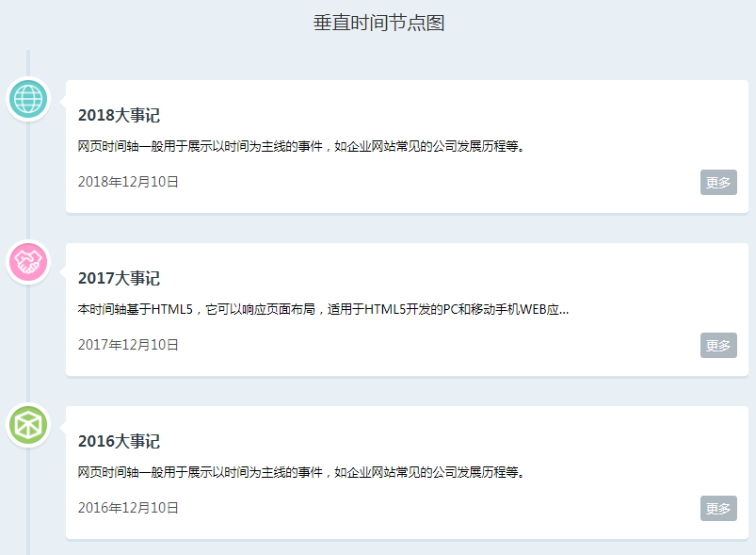Click timeline line between globe and handshake icons
This screenshot has height=555, width=756.
28,181
